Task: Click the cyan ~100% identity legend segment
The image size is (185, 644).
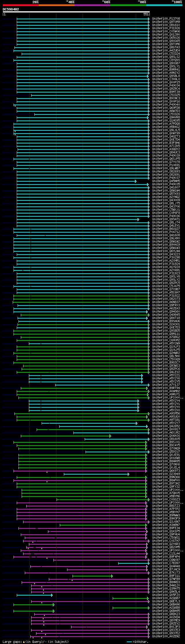Action: (164, 5)
